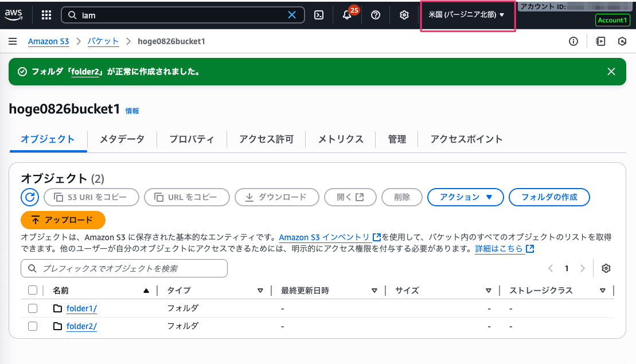Open the 詳細はこちら link

(x=504, y=248)
